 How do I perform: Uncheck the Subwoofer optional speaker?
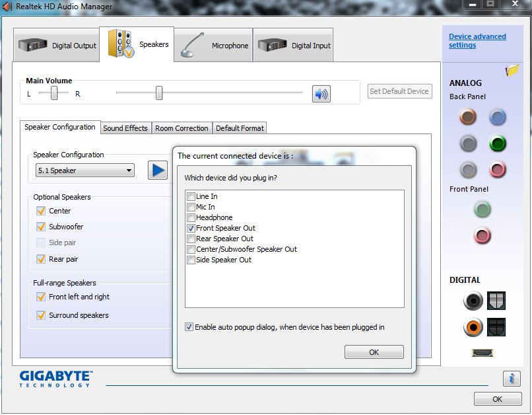coord(41,227)
